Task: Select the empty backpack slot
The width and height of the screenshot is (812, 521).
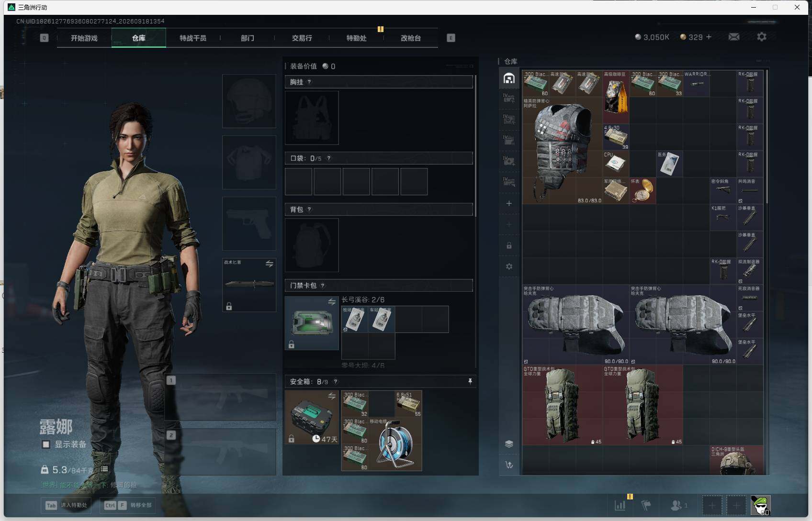Action: (x=312, y=245)
